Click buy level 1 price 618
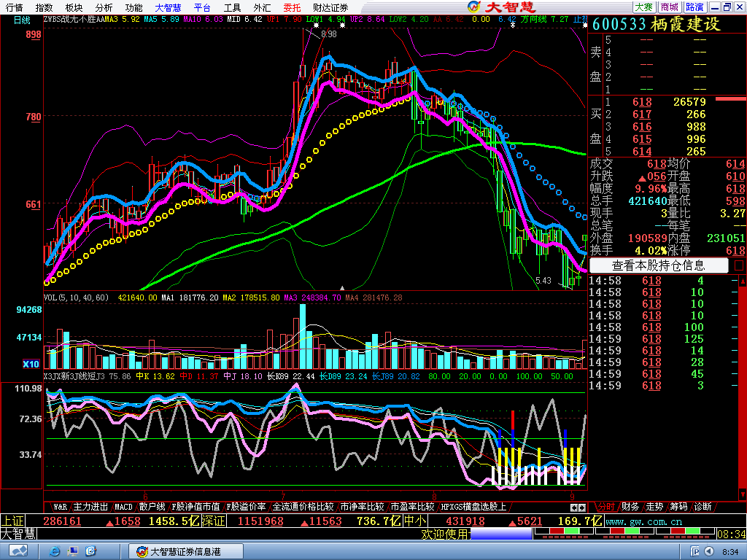The width and height of the screenshot is (747, 560). (x=642, y=102)
